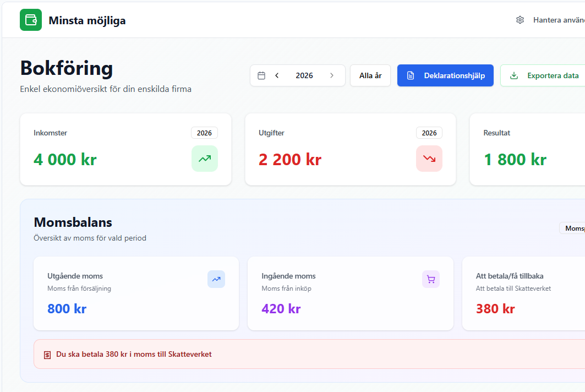
Task: Click the Minsta möjliga app title
Action: pyautogui.click(x=87, y=21)
